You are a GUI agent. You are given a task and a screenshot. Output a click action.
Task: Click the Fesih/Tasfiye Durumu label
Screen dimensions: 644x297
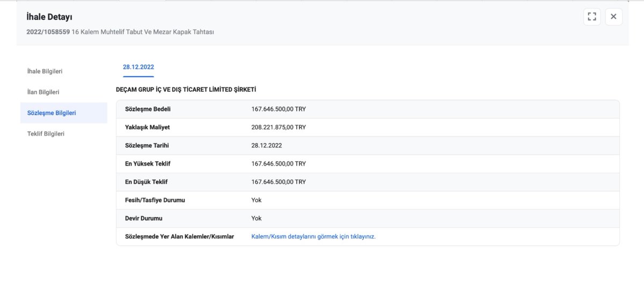click(x=155, y=200)
